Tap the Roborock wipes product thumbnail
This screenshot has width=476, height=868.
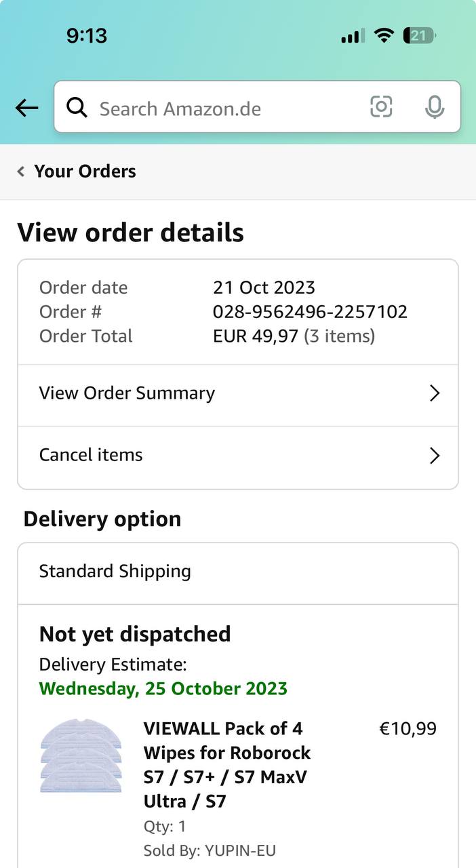click(81, 756)
